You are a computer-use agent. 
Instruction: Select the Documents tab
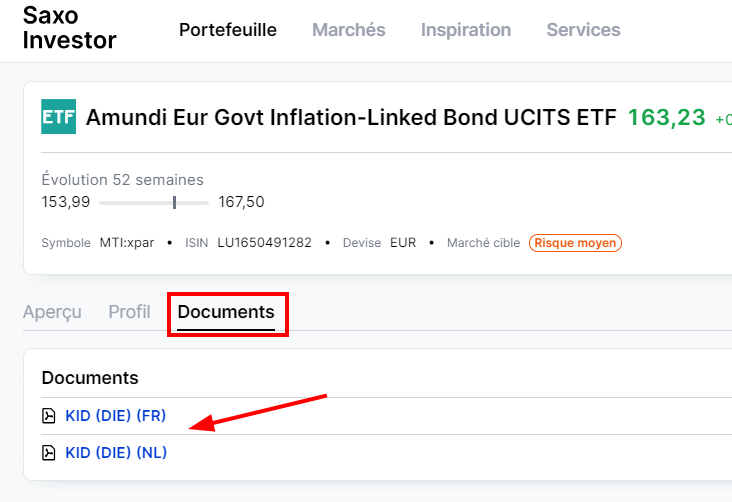[226, 312]
